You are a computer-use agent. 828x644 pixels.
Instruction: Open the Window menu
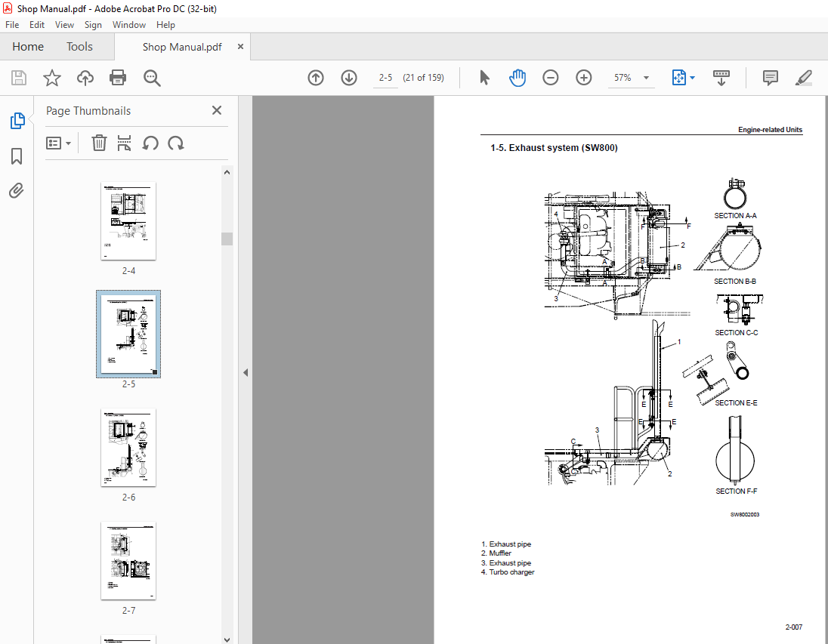tap(129, 25)
